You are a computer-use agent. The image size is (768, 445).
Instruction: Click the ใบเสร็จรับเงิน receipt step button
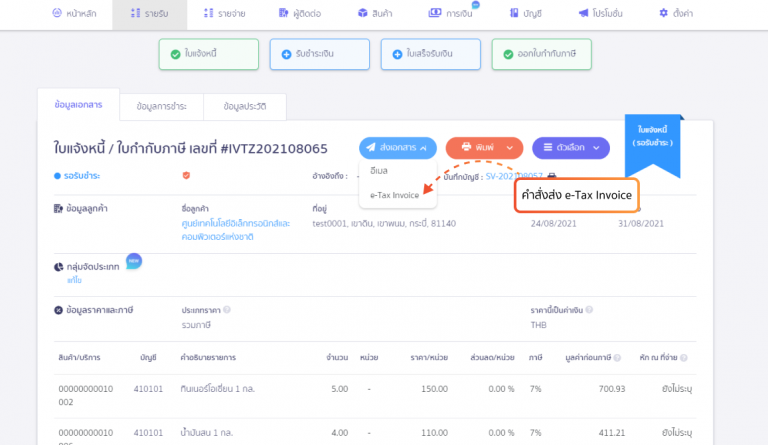[429, 54]
